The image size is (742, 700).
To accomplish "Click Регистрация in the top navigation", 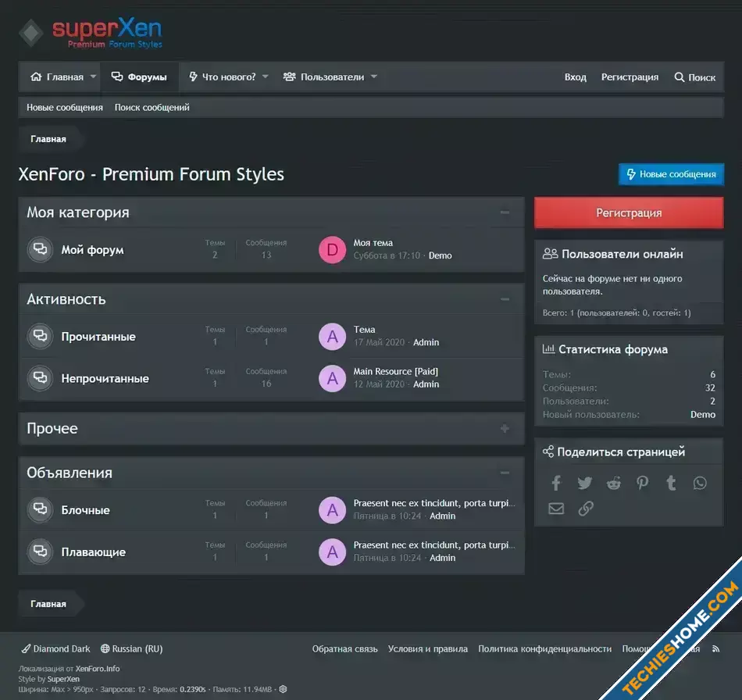I will tap(630, 77).
